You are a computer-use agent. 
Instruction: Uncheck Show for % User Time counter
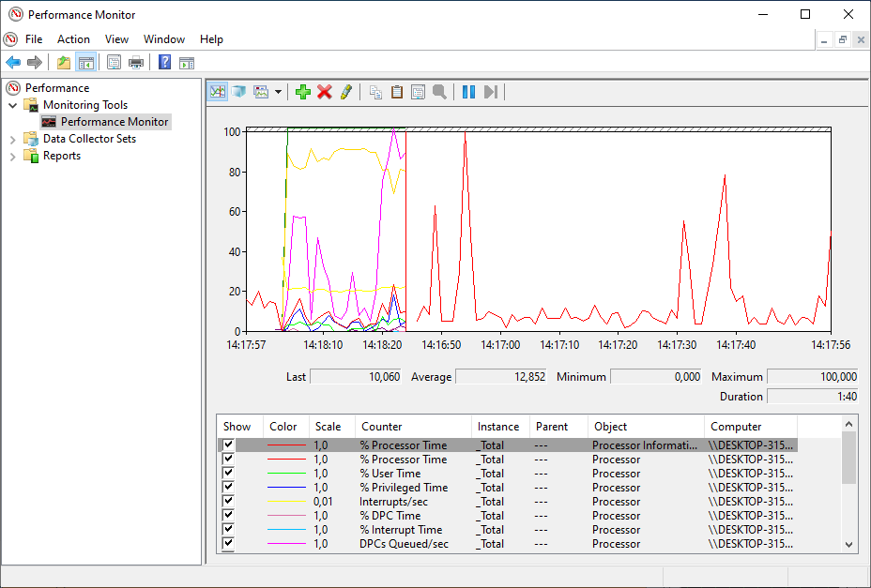228,473
